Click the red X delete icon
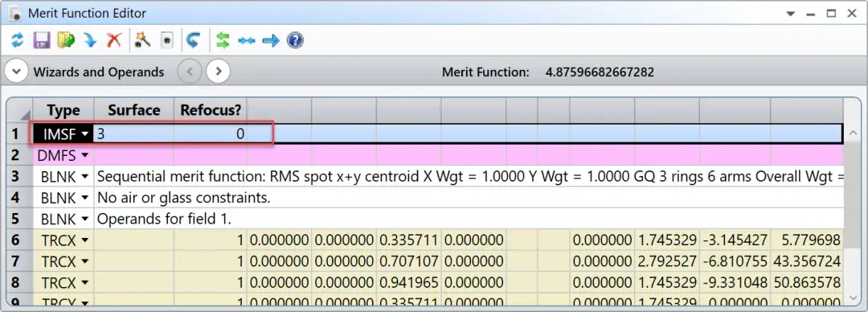Screen dimensions: 868x312 113,40
